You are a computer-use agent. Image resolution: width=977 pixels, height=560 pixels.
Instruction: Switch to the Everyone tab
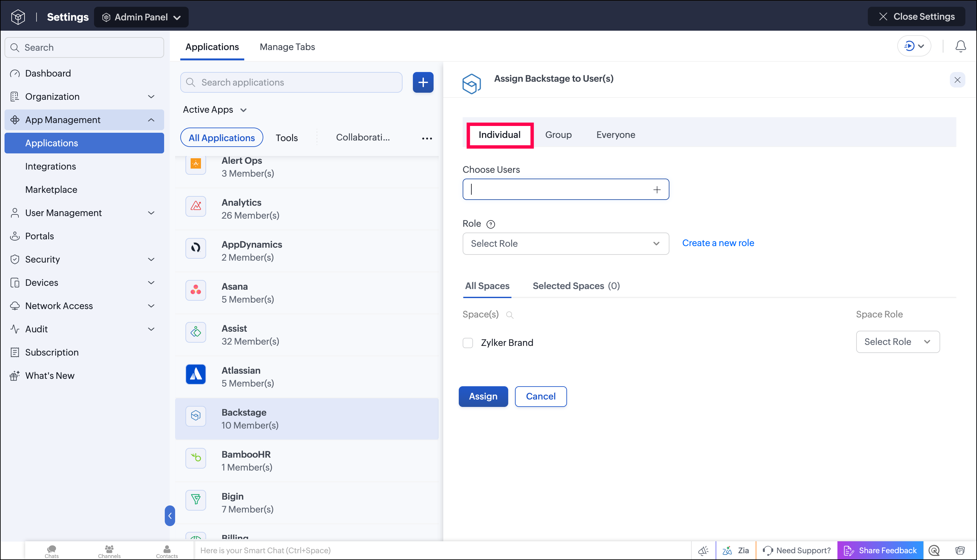[x=615, y=135]
